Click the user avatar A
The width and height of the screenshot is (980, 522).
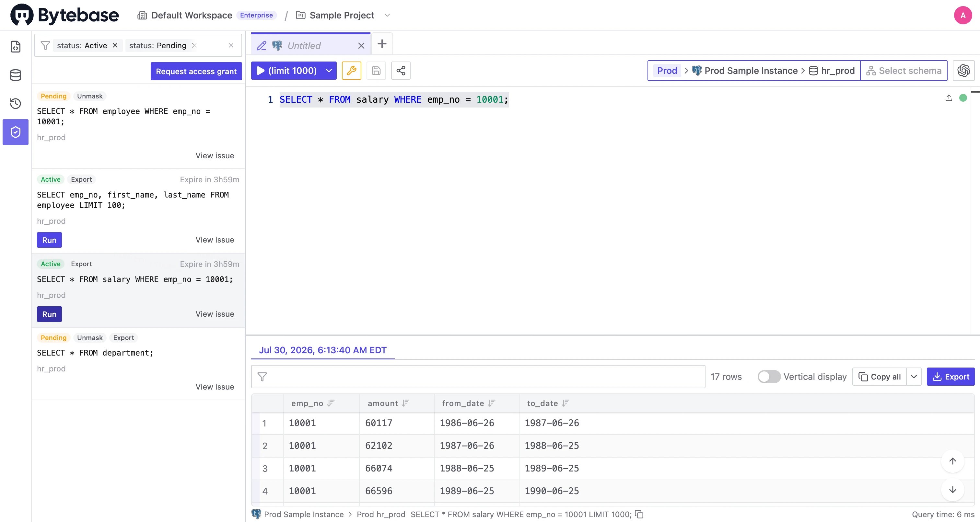click(x=963, y=15)
